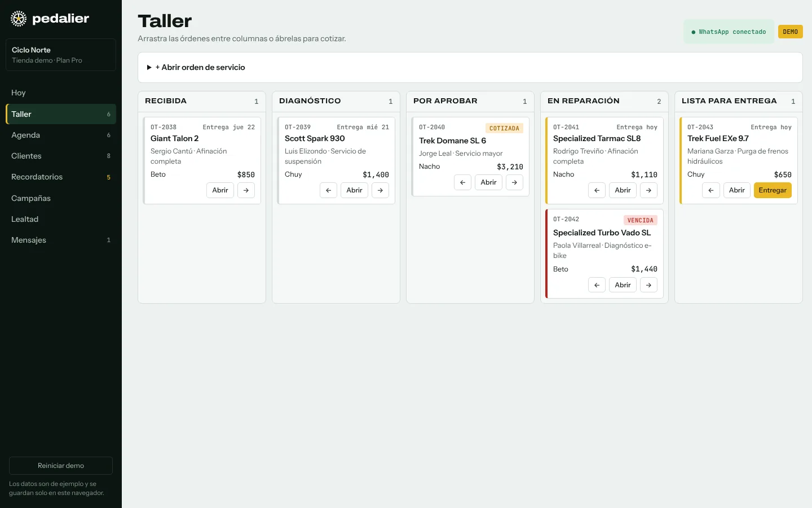The height and width of the screenshot is (508, 812).
Task: Advance Specialized Tarmac SL8 with right arrow
Action: (648, 190)
